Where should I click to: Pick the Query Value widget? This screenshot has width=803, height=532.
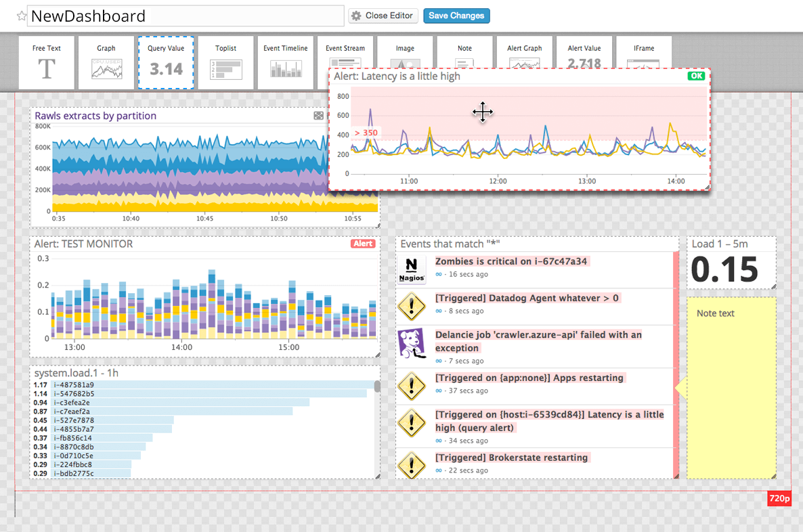(x=165, y=61)
